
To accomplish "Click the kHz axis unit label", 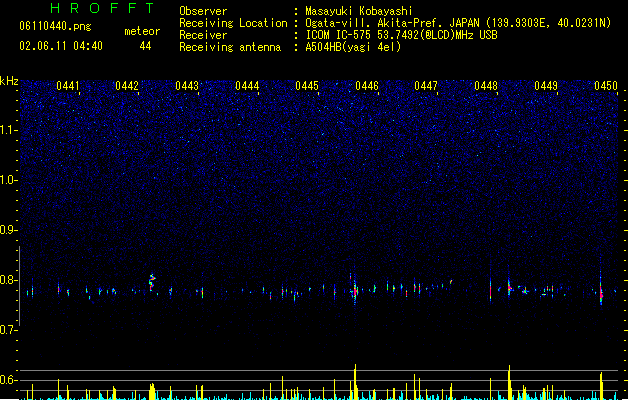I will pyautogui.click(x=9, y=81).
